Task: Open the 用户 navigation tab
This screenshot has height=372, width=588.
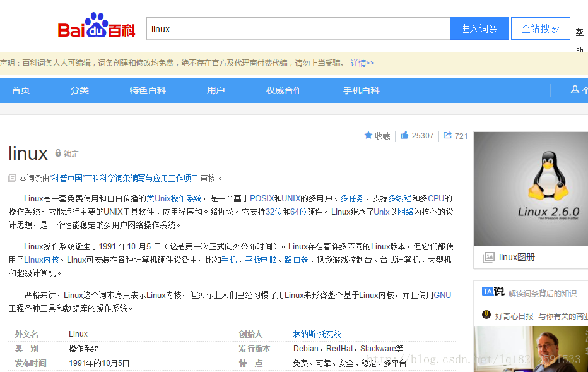Action: (x=216, y=90)
